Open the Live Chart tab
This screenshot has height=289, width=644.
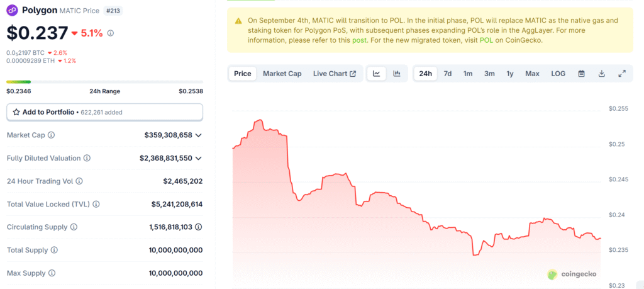334,74
